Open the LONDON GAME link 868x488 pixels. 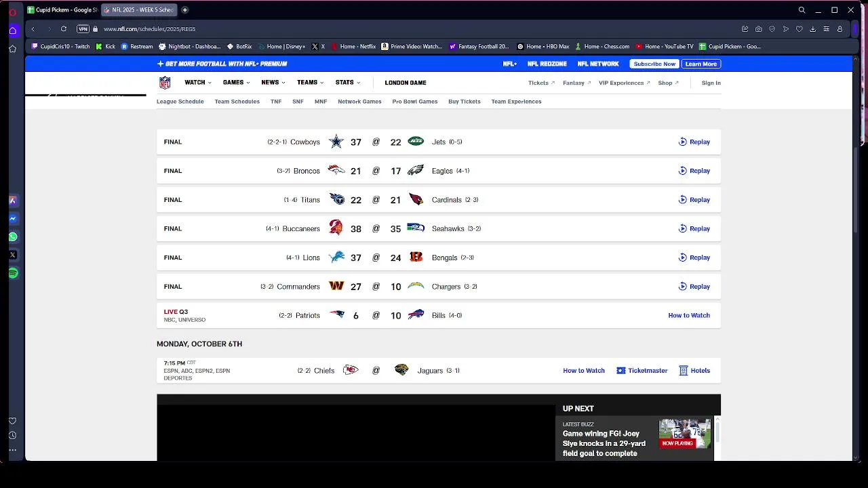[406, 83]
